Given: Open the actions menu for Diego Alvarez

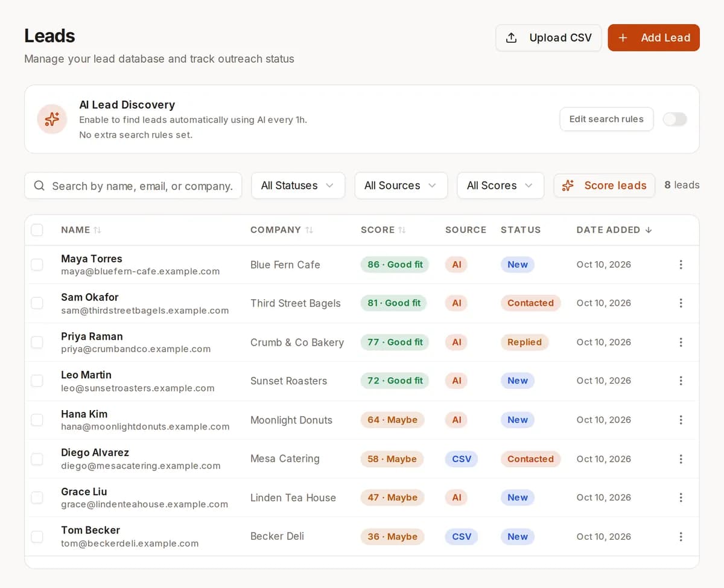Looking at the screenshot, I should [x=681, y=459].
